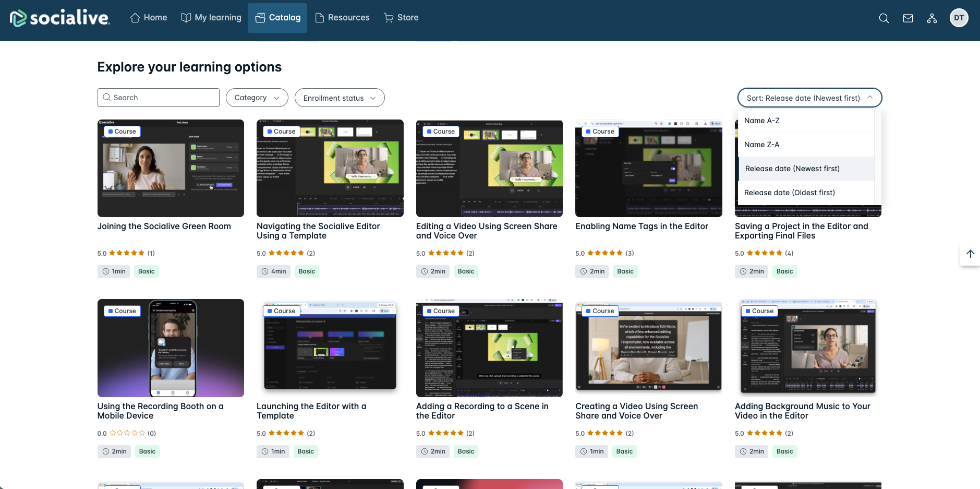Open Enabling Name Tags in Editor thumbnail
980x489 pixels.
click(649, 168)
